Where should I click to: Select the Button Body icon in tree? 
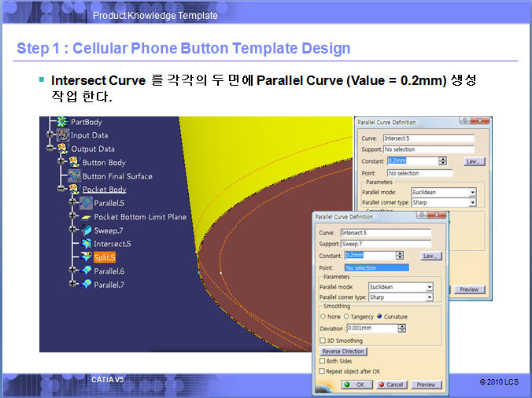pyautogui.click(x=75, y=163)
